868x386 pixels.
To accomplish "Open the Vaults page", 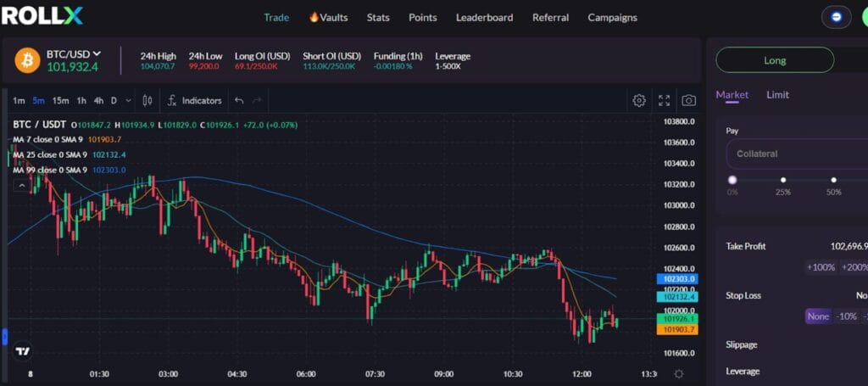I will [x=328, y=18].
